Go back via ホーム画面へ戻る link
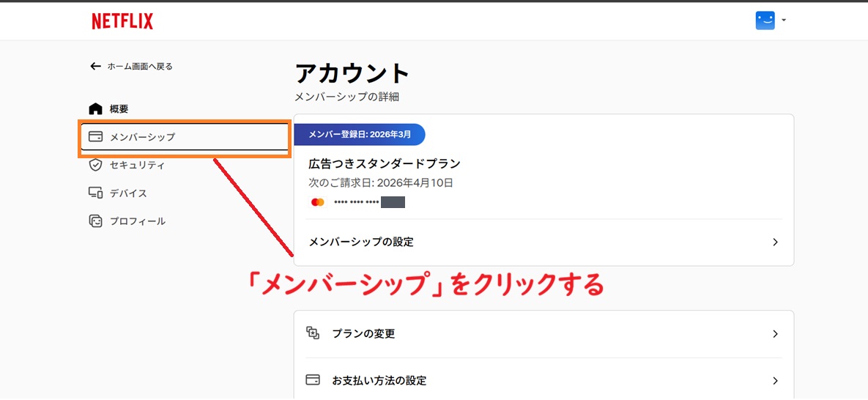This screenshot has width=868, height=400. point(139,67)
